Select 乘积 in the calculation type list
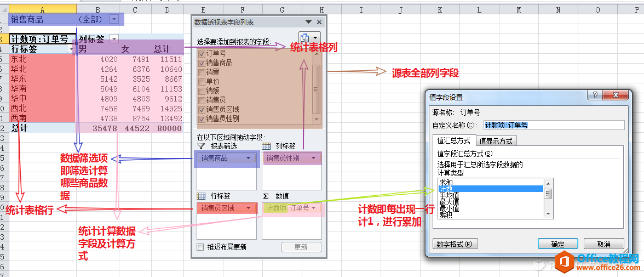 coord(491,215)
